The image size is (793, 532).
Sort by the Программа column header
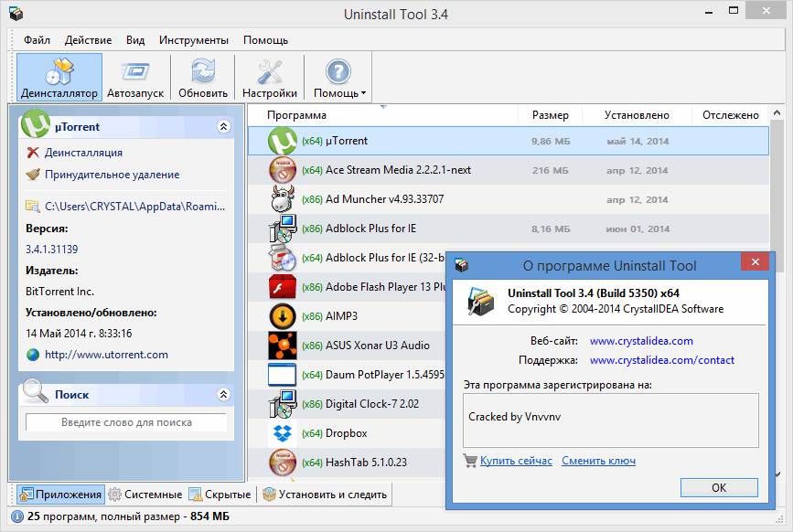point(383,115)
